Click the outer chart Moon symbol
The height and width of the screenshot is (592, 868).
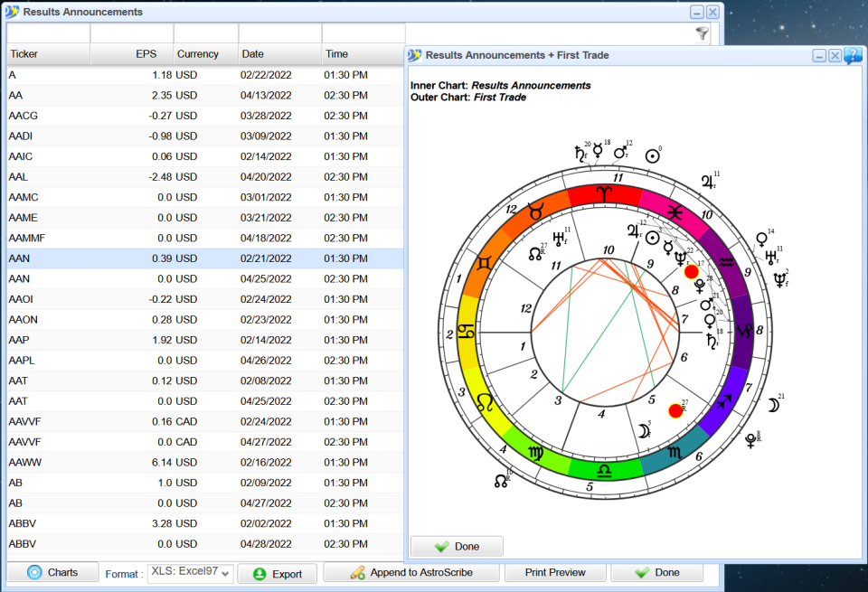(773, 406)
